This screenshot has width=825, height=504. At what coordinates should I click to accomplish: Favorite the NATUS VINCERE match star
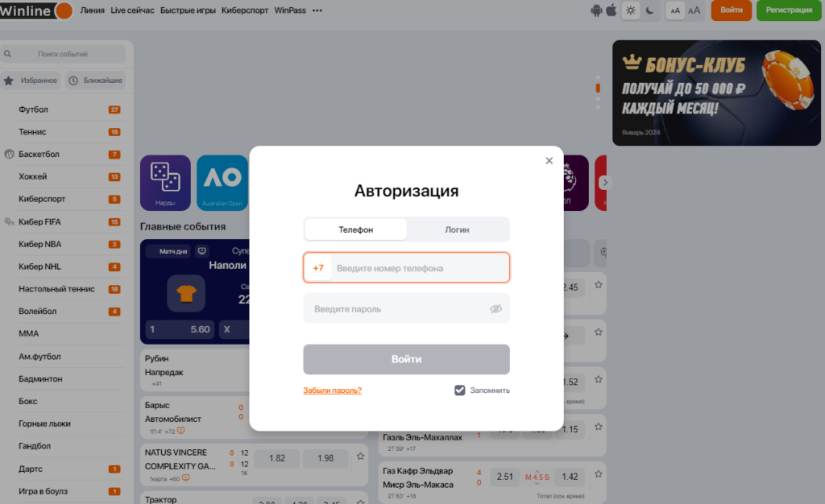360,456
